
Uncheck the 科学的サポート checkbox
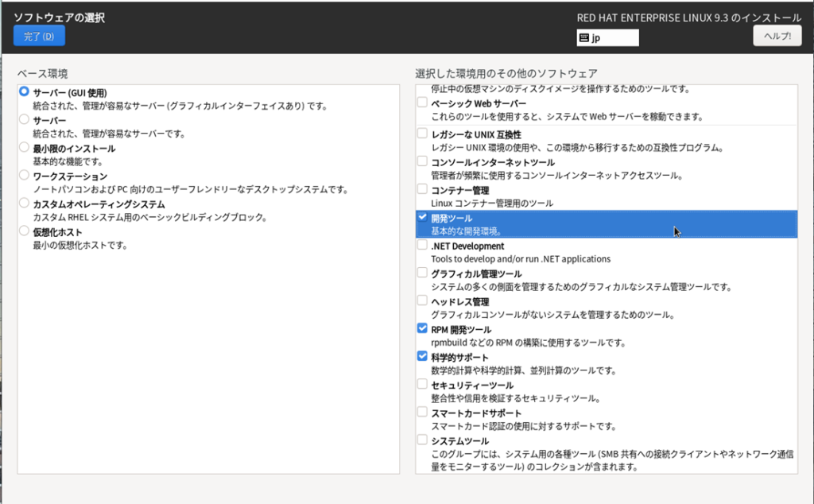[x=422, y=356]
